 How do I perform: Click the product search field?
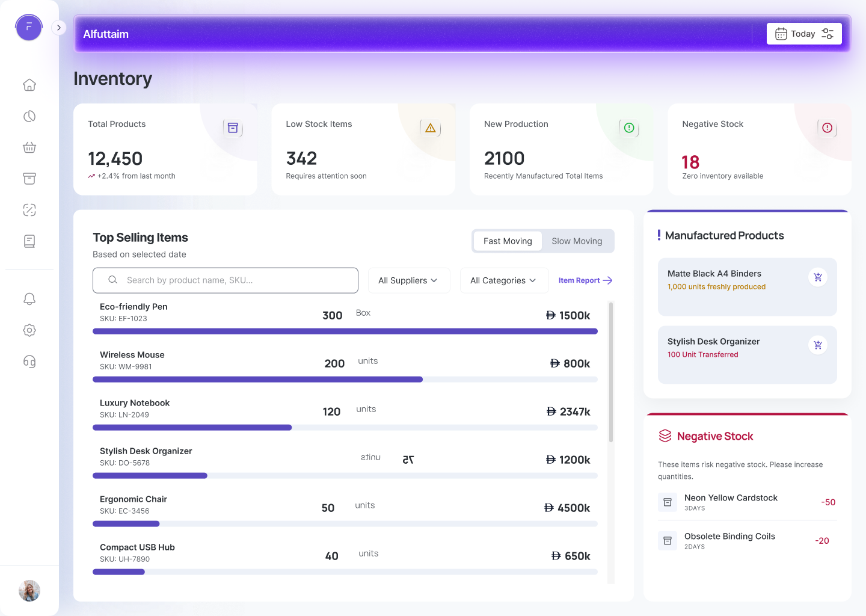[226, 280]
